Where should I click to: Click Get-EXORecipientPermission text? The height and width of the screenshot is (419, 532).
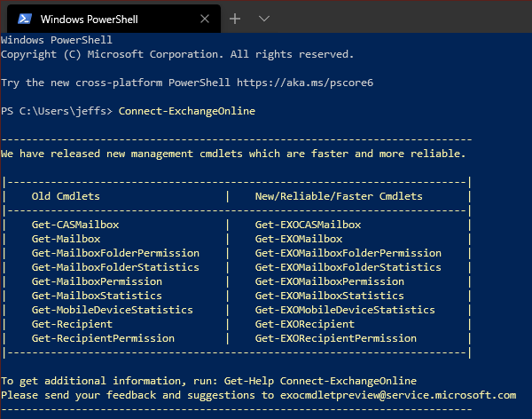click(x=335, y=338)
